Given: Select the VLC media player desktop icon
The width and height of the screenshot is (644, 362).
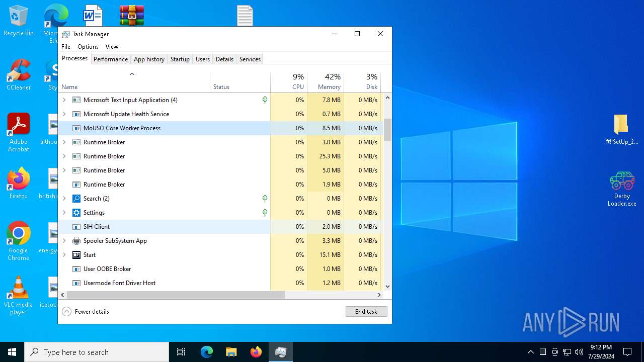Looking at the screenshot, I should coord(18,296).
